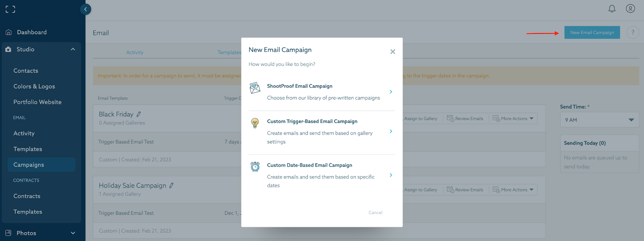Click the Dashboard home icon
Viewport: 644px width, 241px height.
pos(8,32)
